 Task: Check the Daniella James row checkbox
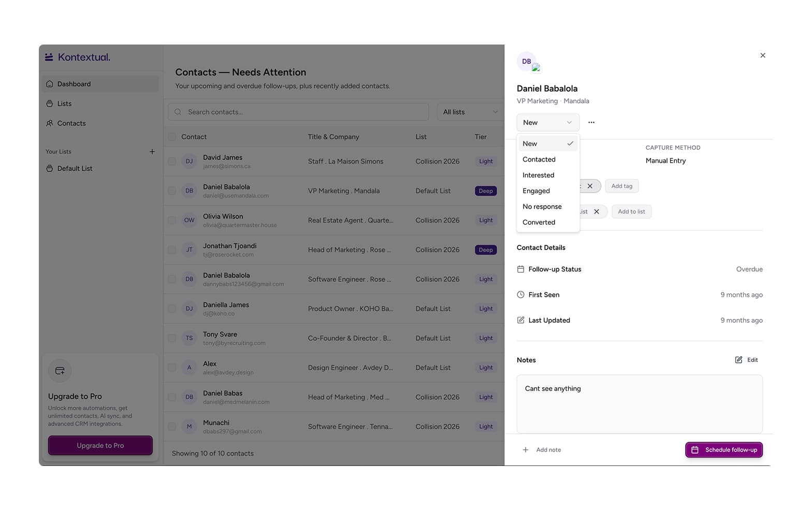[172, 309]
